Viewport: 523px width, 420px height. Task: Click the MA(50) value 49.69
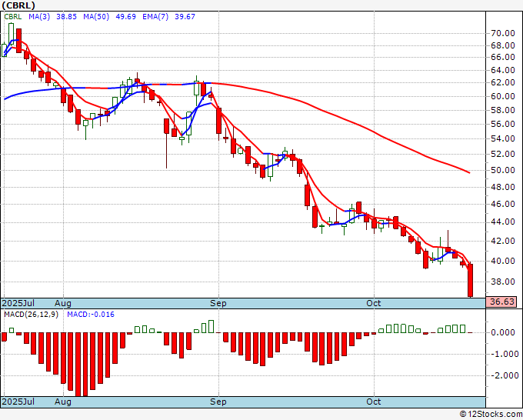125,17
